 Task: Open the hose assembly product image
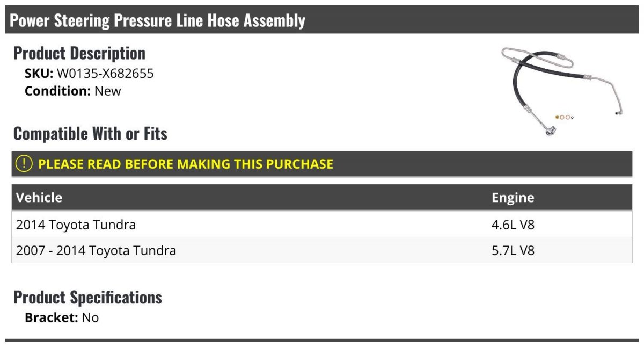coord(562,89)
